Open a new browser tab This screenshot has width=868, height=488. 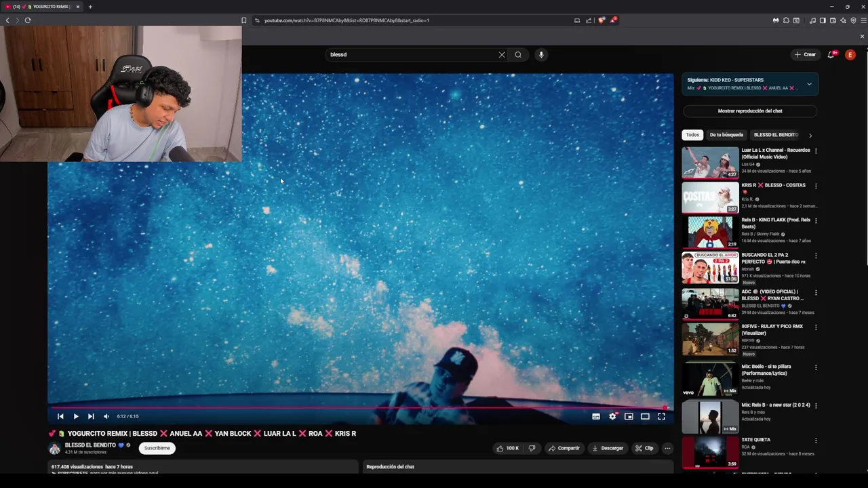(x=90, y=7)
